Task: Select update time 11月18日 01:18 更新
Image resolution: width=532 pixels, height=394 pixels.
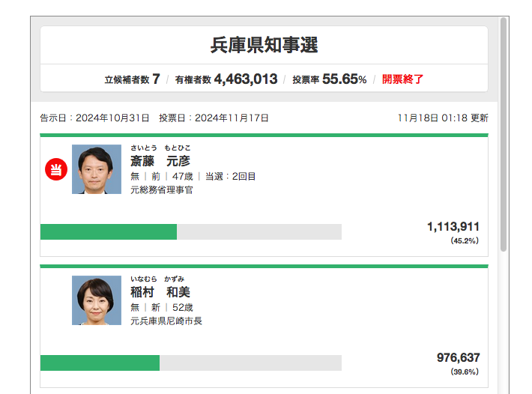Action: click(x=443, y=118)
